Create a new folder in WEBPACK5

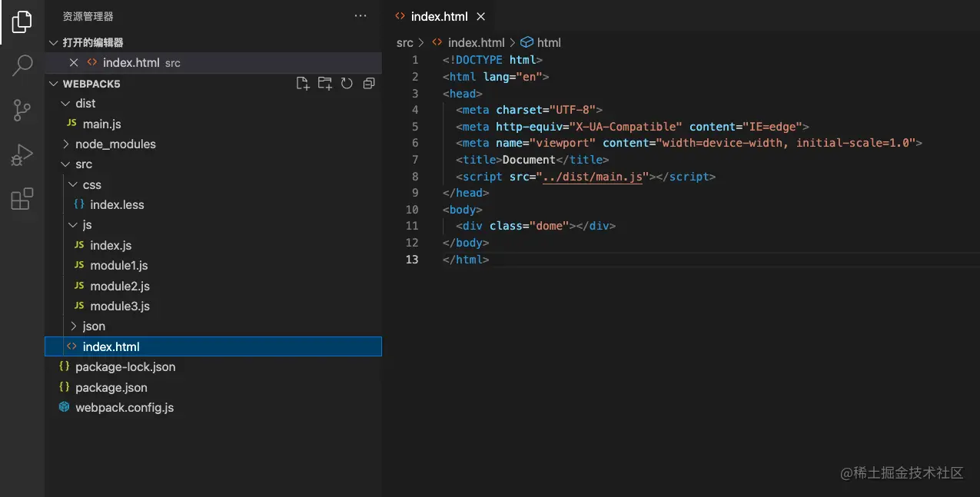pos(325,84)
